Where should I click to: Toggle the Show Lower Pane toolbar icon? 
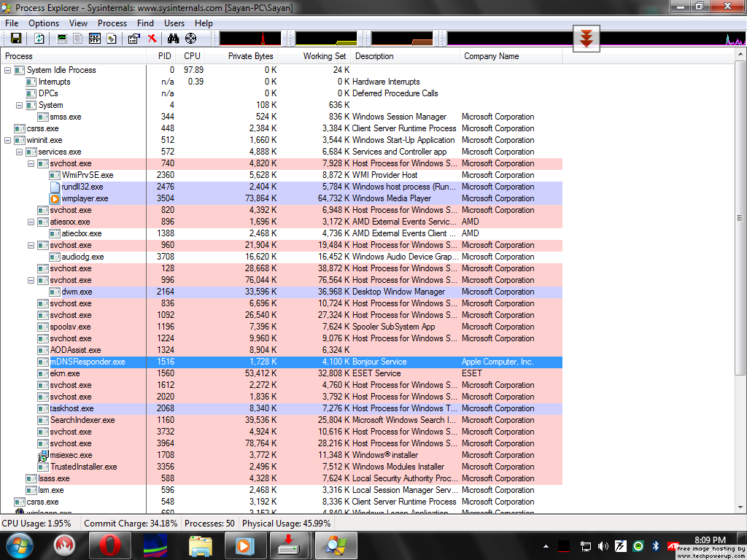pyautogui.click(x=95, y=39)
